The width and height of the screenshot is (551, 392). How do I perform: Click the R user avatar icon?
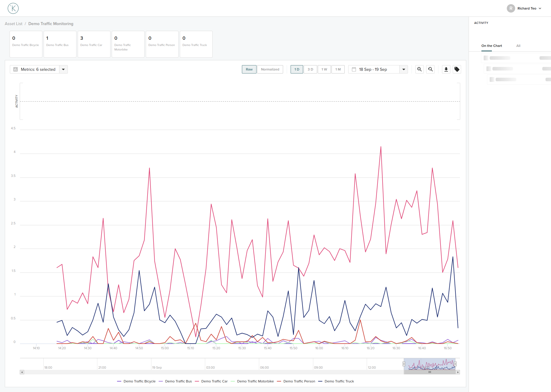511,8
